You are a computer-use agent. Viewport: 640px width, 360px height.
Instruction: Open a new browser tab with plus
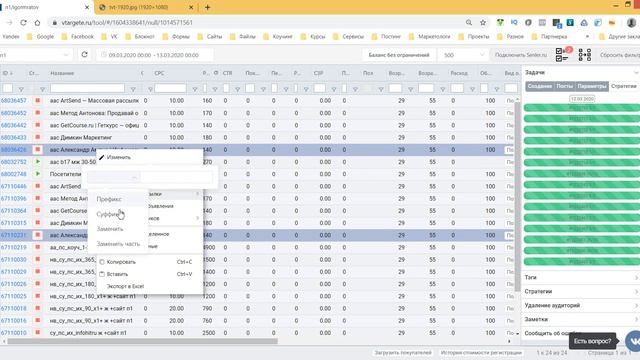207,7
